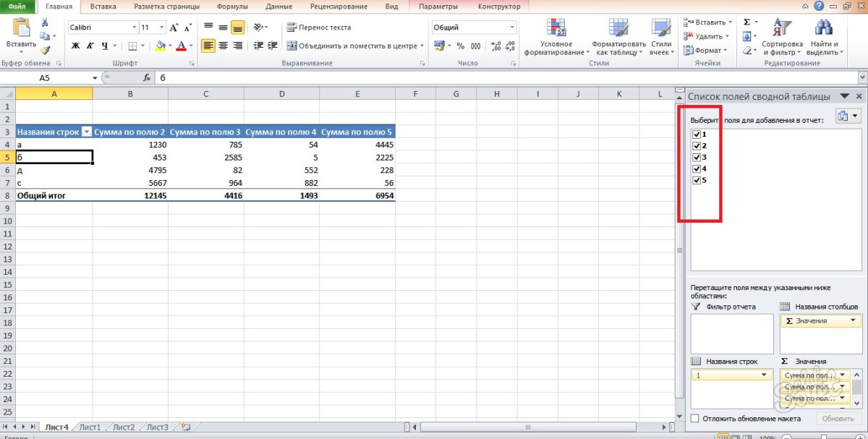Select cell B8 containing 12145
This screenshot has width=868, height=439.
click(x=130, y=195)
